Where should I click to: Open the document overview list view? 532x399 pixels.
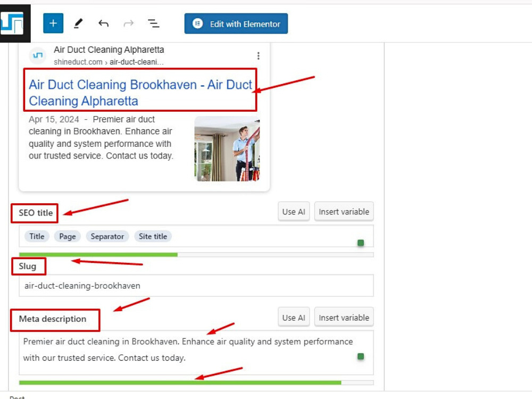(x=153, y=23)
